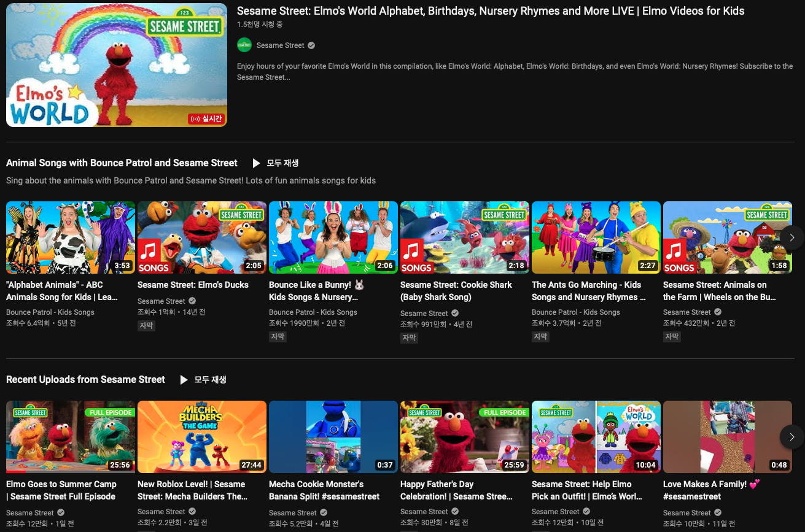The width and height of the screenshot is (805, 532).
Task: Click Sesame Street channel avatar under live video
Action: click(244, 45)
